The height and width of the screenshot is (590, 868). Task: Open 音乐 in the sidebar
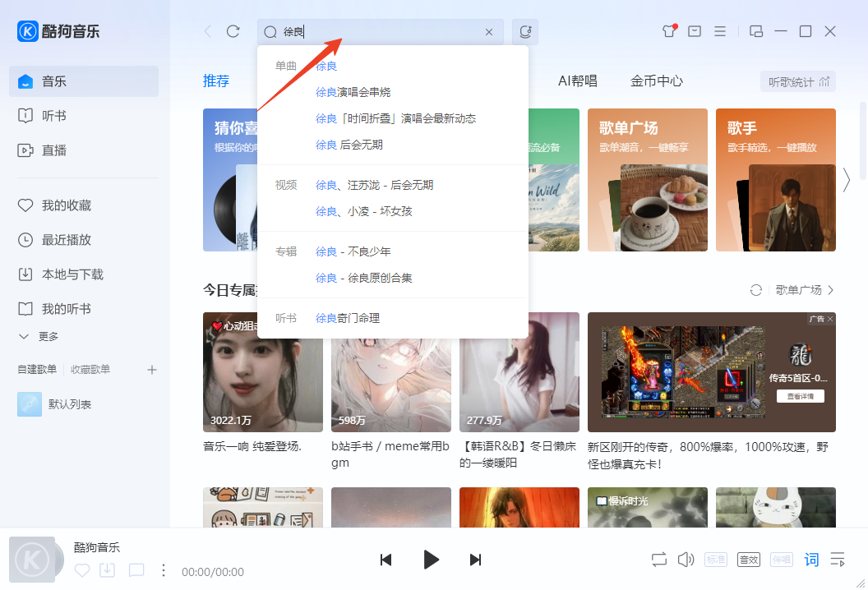[x=84, y=81]
